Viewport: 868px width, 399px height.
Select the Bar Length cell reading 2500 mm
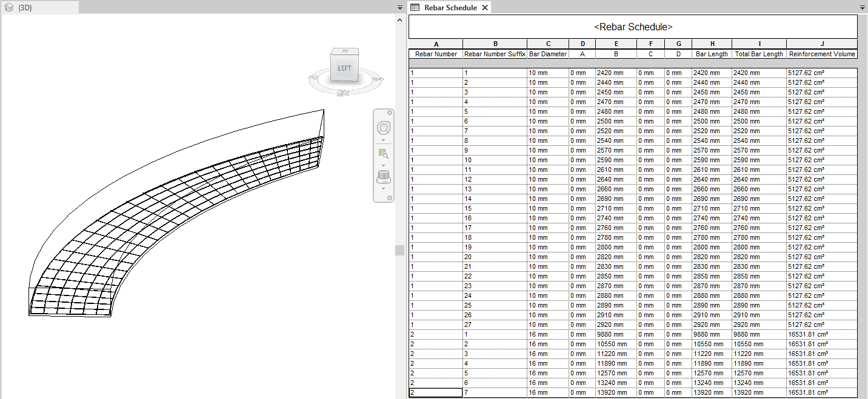[x=712, y=121]
